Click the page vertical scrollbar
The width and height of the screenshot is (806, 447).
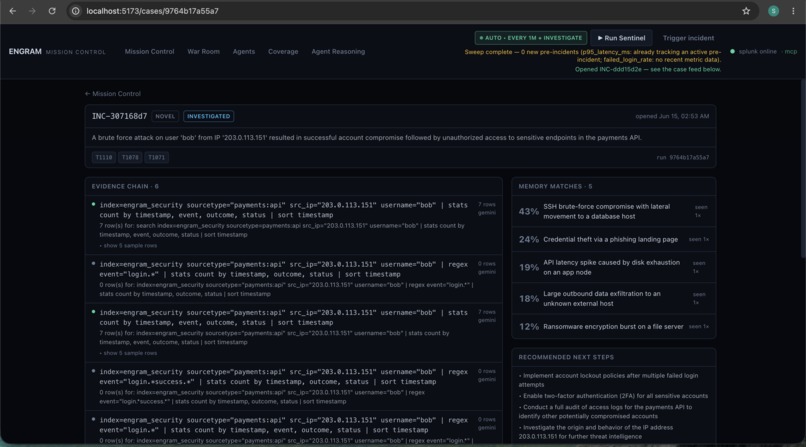(x=802, y=170)
